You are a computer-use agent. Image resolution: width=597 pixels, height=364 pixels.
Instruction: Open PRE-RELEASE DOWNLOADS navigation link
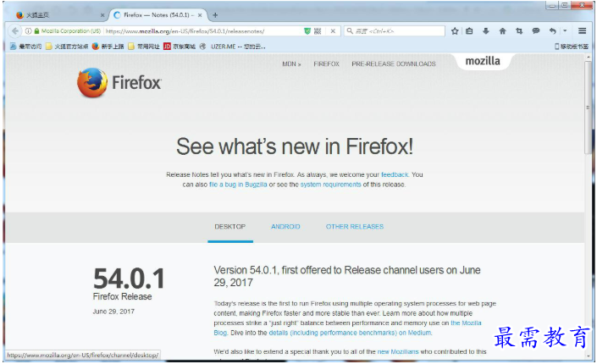[394, 64]
